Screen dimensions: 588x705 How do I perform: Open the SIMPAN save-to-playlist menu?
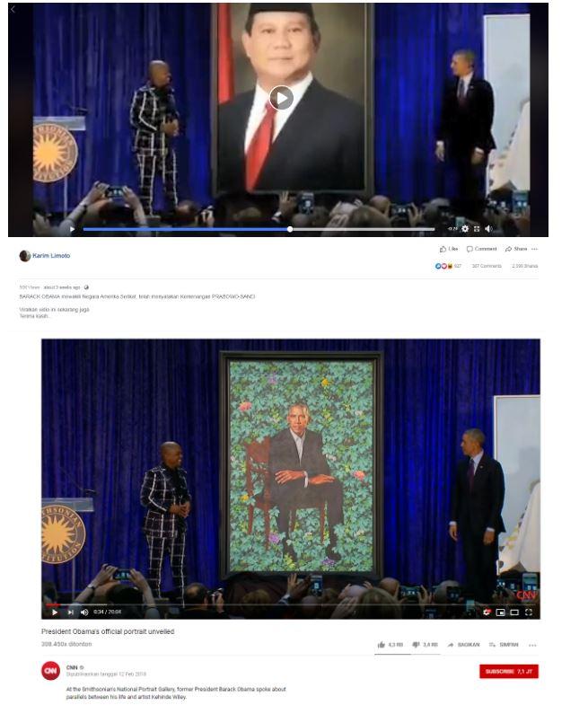coord(504,645)
